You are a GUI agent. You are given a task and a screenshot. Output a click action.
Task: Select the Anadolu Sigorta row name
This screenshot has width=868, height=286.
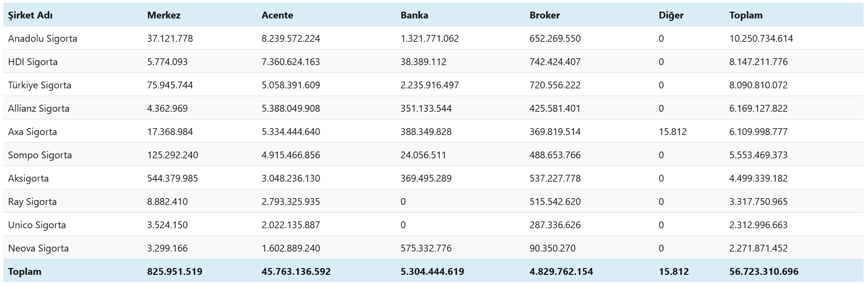pos(43,38)
